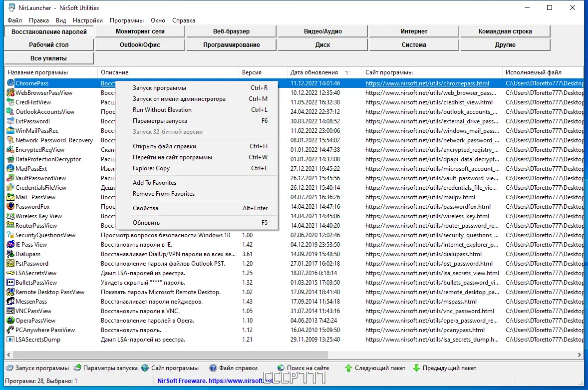This screenshot has width=588, height=390.
Task: Click the WebBrowserPassView icon
Action: 10,92
